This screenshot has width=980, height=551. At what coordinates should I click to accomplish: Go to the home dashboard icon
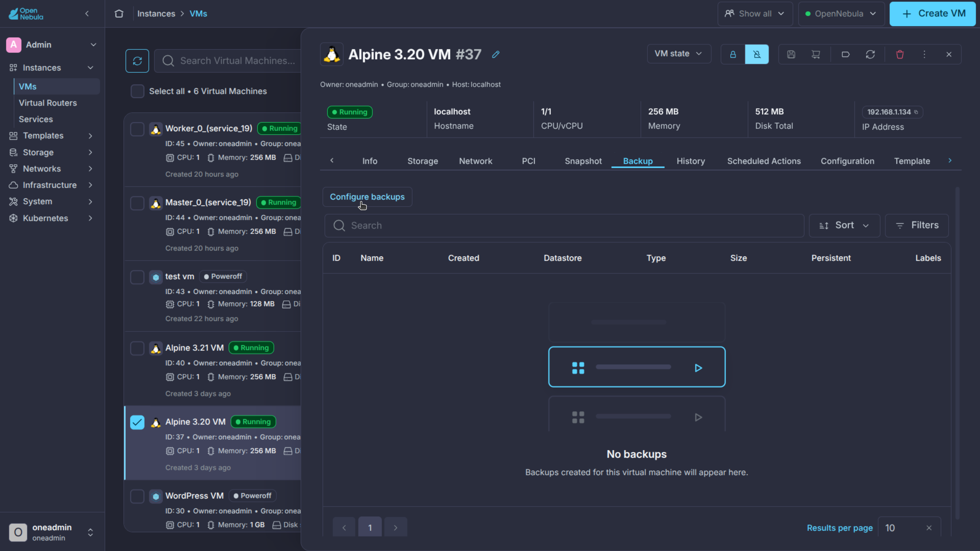click(x=119, y=14)
